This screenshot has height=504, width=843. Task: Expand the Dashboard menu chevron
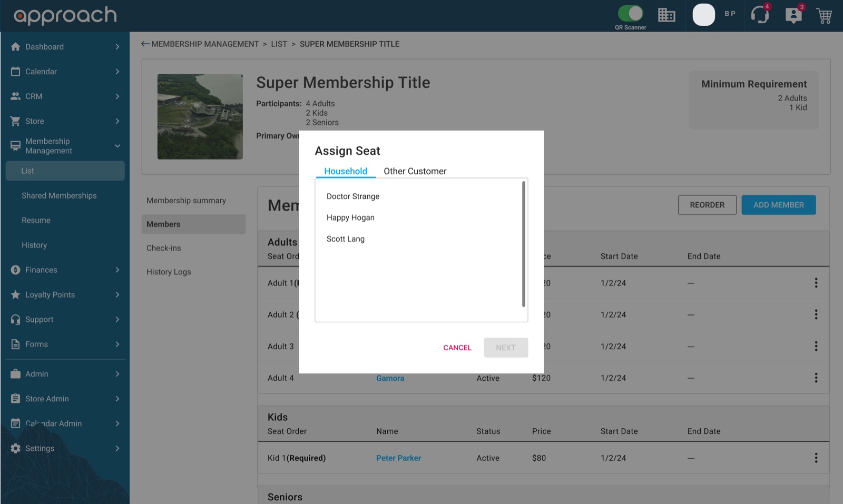[117, 46]
